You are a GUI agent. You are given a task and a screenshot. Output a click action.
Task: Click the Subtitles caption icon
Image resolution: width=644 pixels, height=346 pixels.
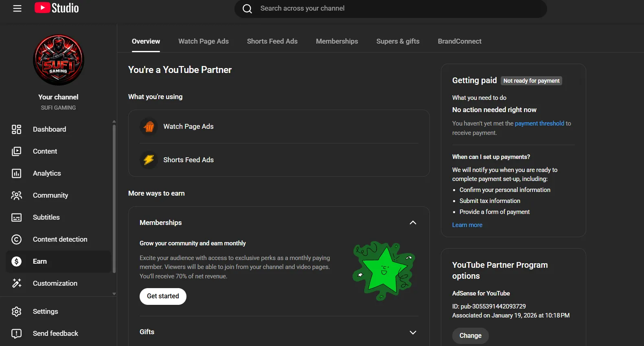point(16,217)
